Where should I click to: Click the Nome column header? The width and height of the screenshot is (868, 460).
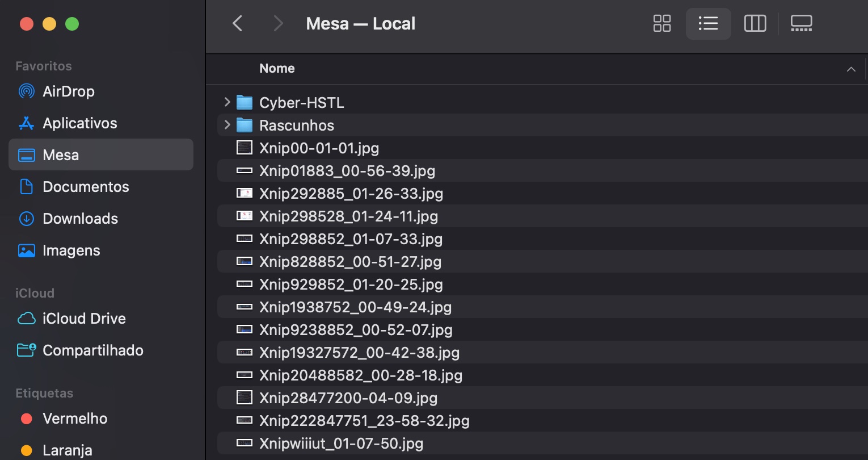pos(277,68)
